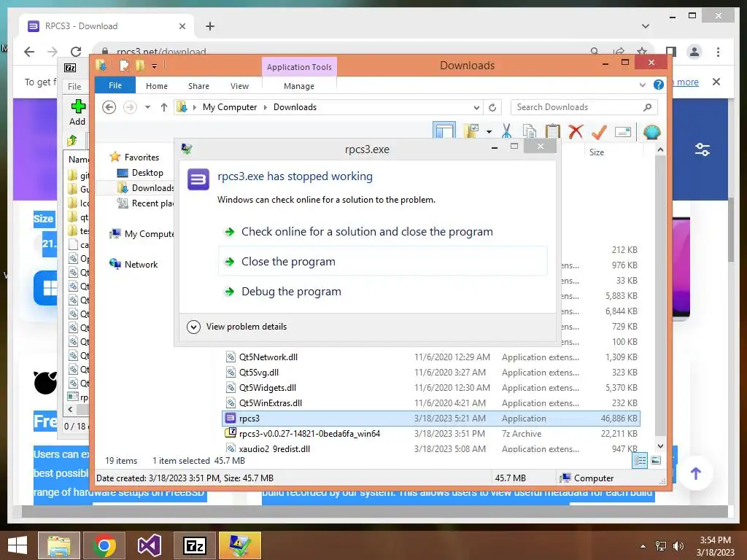Click the My Computer breadcrumb in the address bar
This screenshot has height=560, width=747.
pyautogui.click(x=230, y=107)
